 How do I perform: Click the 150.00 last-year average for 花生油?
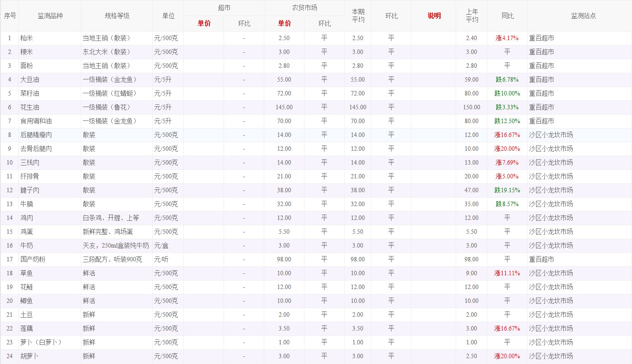[471, 108]
